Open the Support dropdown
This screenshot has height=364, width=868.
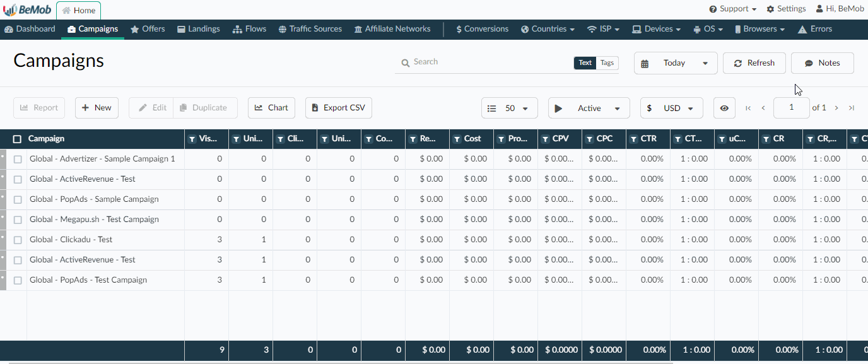click(x=732, y=9)
